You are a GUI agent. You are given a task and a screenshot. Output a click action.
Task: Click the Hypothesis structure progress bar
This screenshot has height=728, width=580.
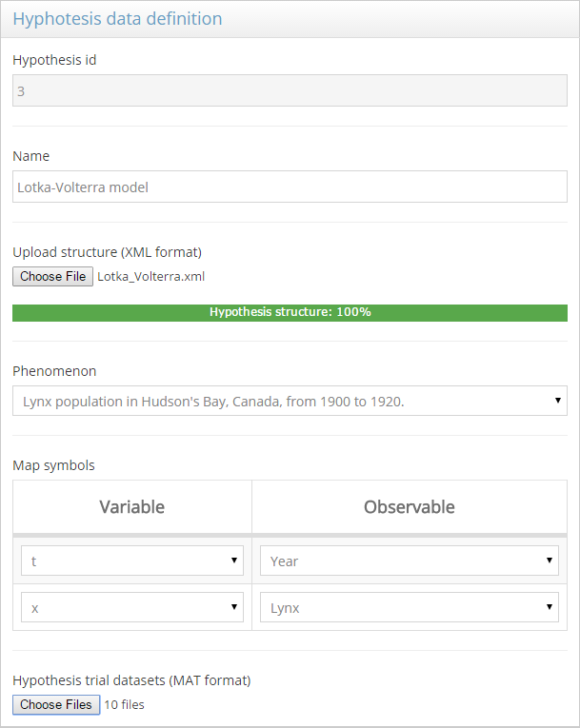[x=290, y=312]
